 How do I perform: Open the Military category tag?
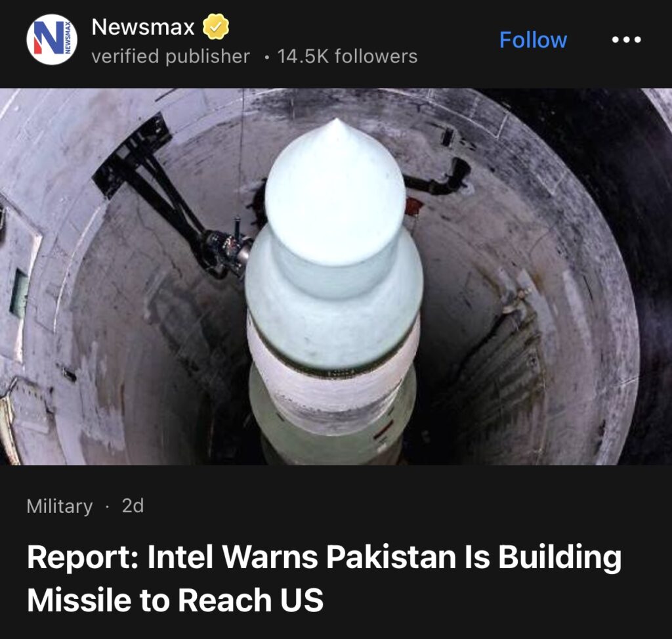pos(60,506)
